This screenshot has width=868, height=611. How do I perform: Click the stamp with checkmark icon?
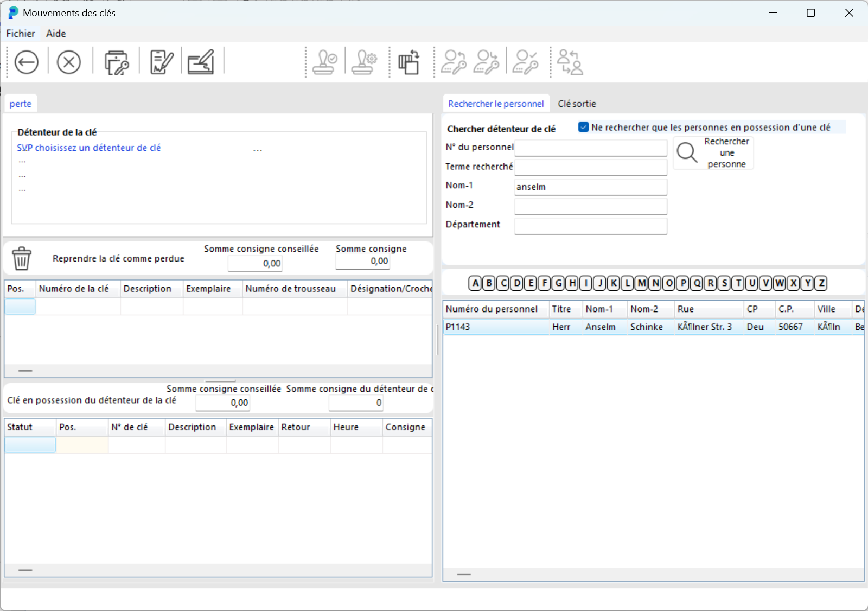click(325, 62)
